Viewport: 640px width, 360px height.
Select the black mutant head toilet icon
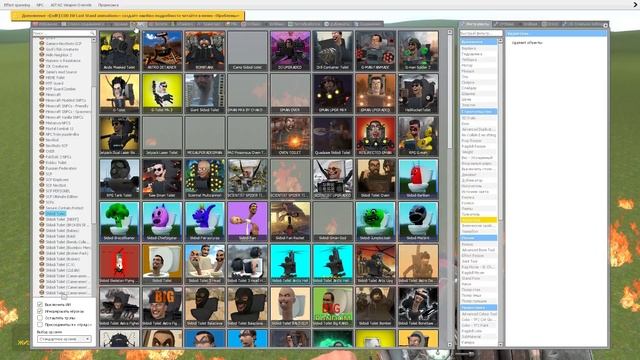[418, 221]
